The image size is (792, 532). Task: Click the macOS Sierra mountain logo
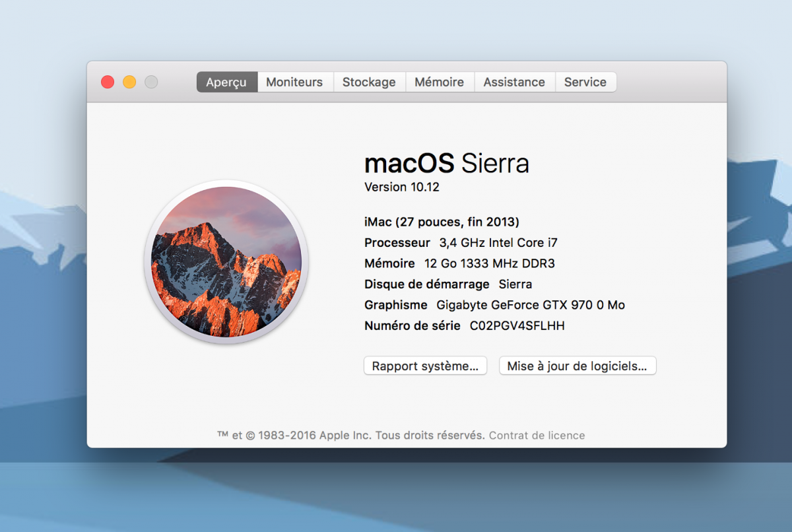click(226, 261)
